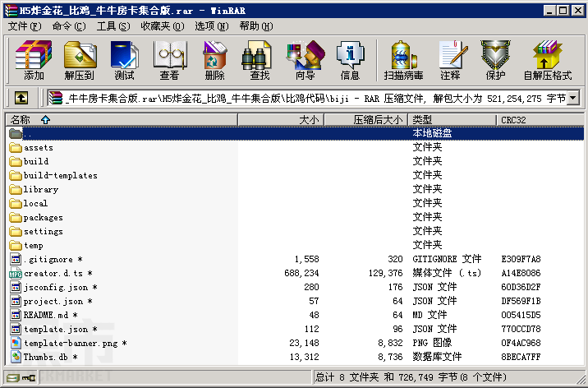The height and width of the screenshot is (388, 588).
Task: Go up one level arrow button
Action: [21, 99]
